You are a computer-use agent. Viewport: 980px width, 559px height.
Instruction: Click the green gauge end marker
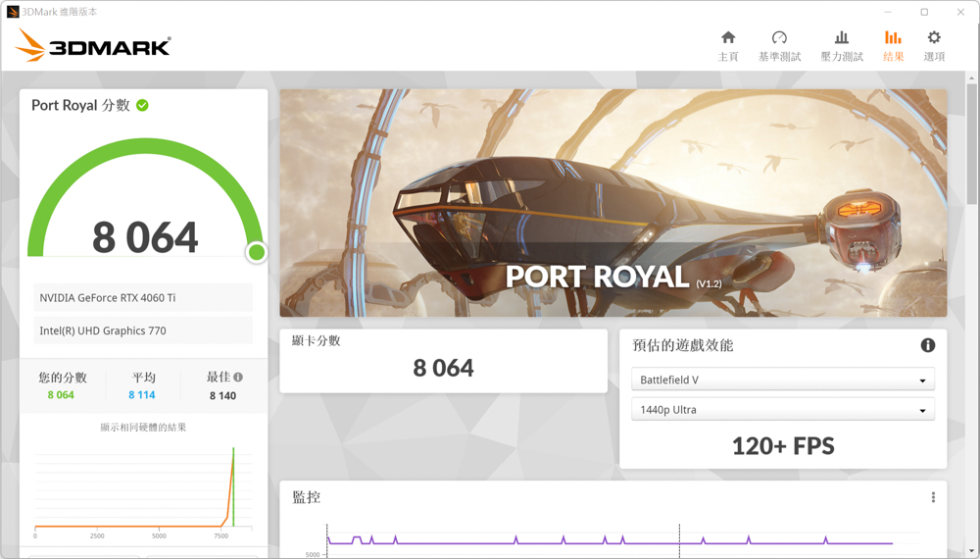click(256, 252)
